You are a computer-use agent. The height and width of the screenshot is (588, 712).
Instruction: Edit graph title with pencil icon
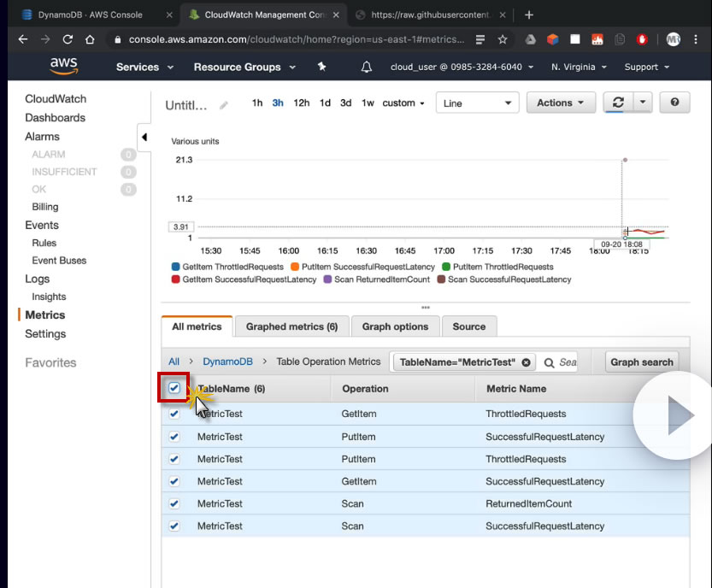(x=224, y=104)
